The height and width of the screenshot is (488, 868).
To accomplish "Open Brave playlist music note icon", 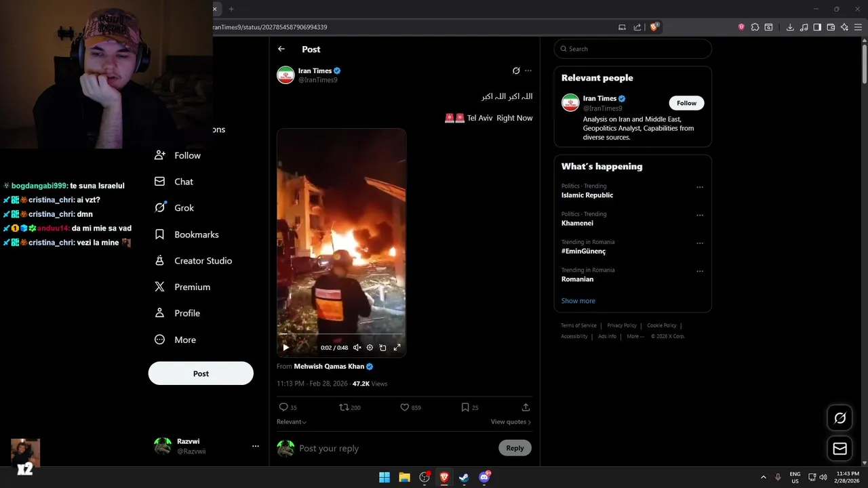I will (804, 27).
